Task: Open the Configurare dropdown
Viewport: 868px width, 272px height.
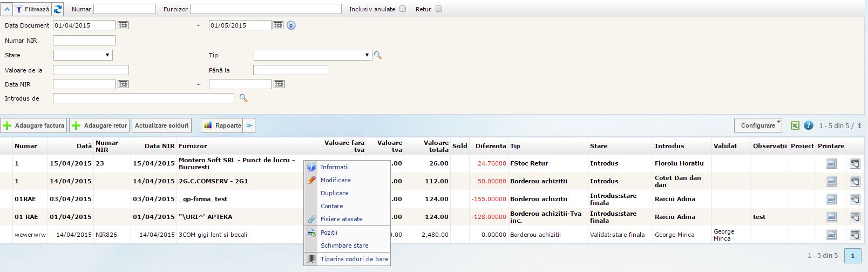Action: [758, 125]
